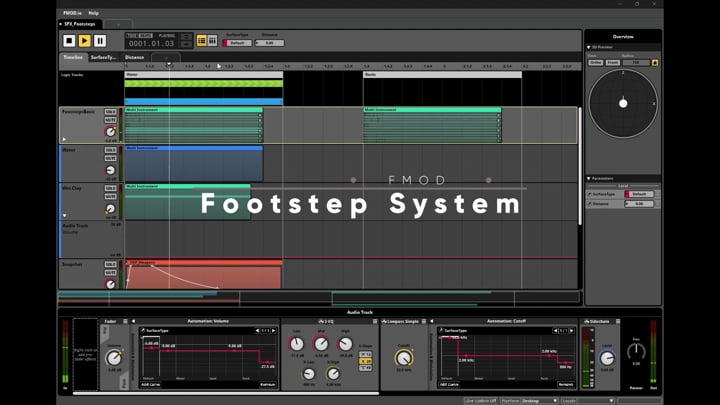The height and width of the screenshot is (405, 720).
Task: Adjust the Distance slider in transport bar
Action: [x=270, y=43]
